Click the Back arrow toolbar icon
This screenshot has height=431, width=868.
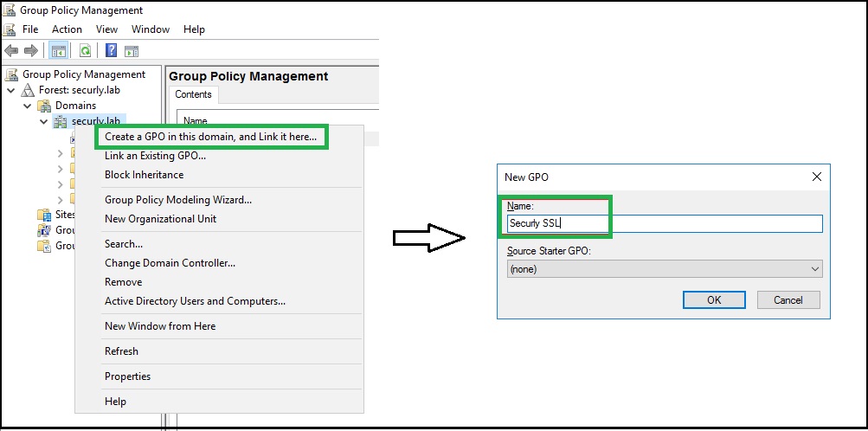(x=11, y=51)
